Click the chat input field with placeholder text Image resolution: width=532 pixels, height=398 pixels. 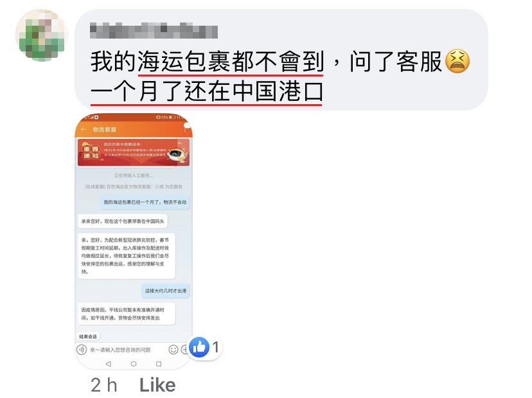[126, 350]
